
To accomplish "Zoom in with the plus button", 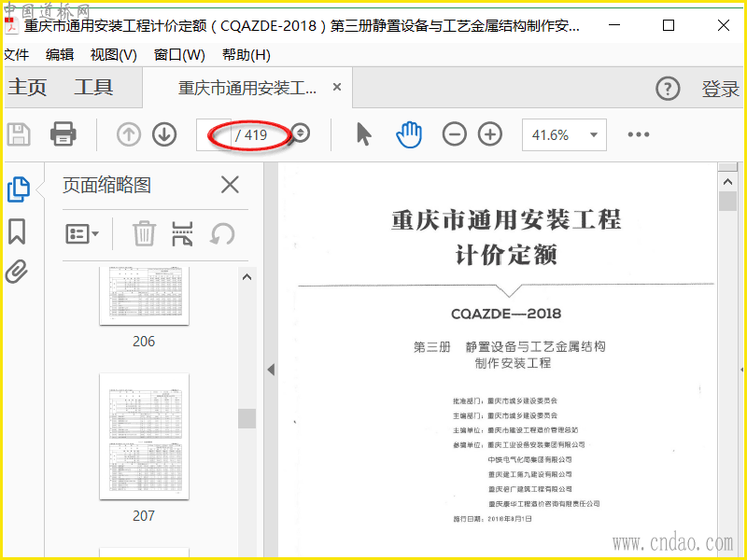I will tap(490, 134).
